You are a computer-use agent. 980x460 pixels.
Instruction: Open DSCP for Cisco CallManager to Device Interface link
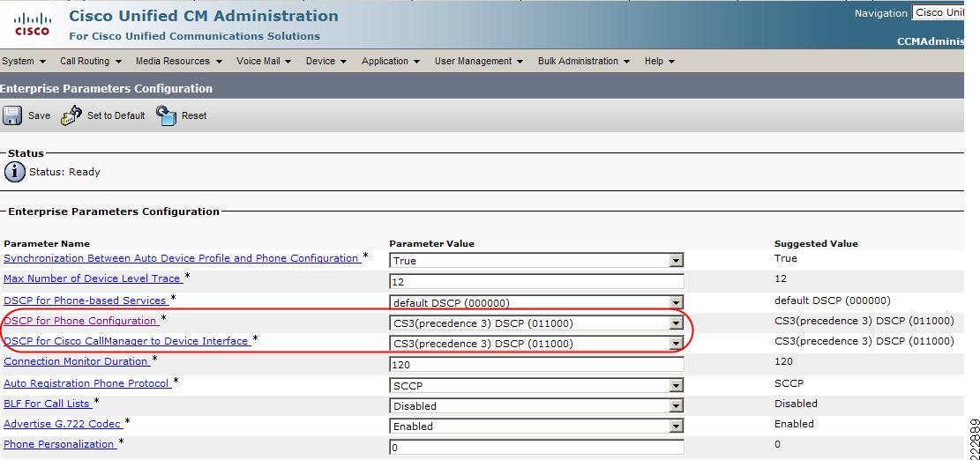pos(128,341)
